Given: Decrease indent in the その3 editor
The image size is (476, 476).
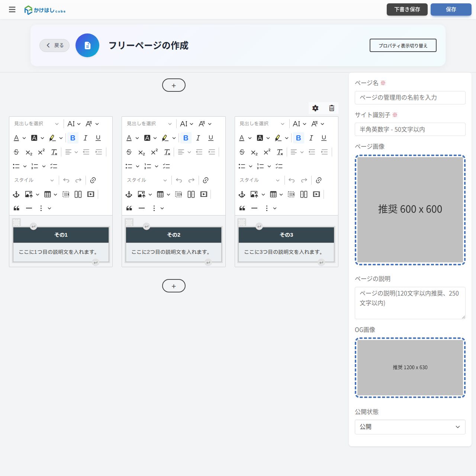Looking at the screenshot, I should point(312,152).
